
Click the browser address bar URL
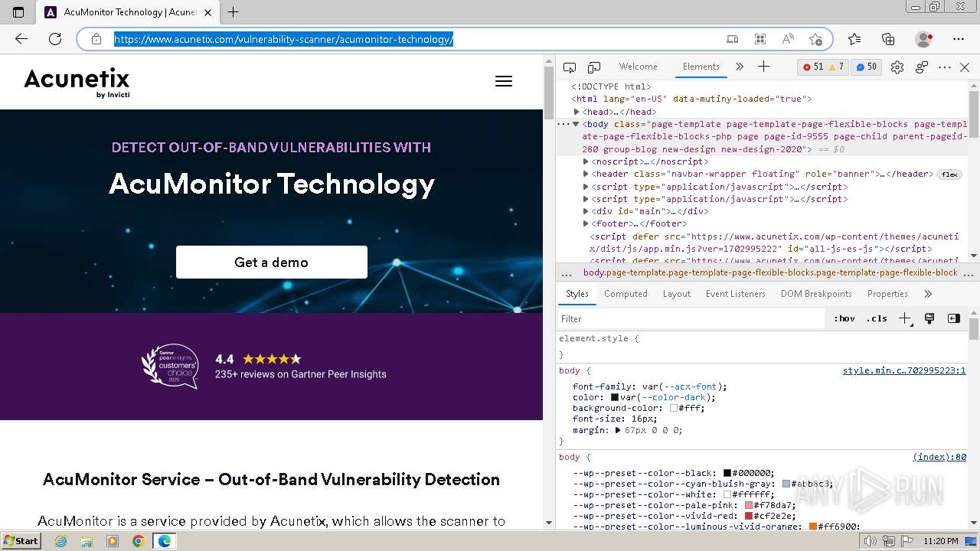[x=283, y=39]
